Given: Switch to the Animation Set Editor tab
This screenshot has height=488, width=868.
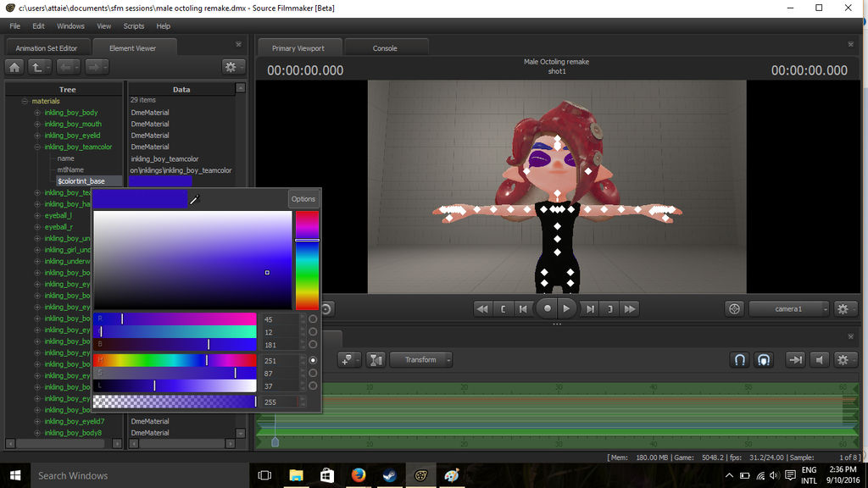Looking at the screenshot, I should (47, 48).
